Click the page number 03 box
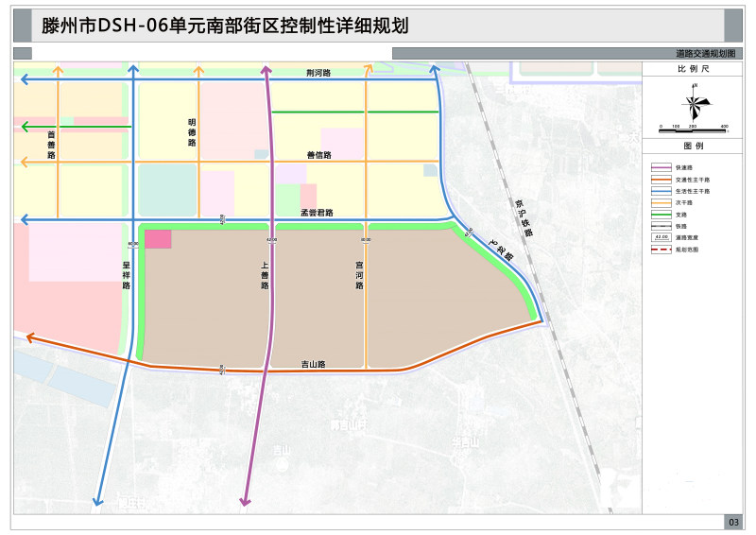 click(733, 522)
